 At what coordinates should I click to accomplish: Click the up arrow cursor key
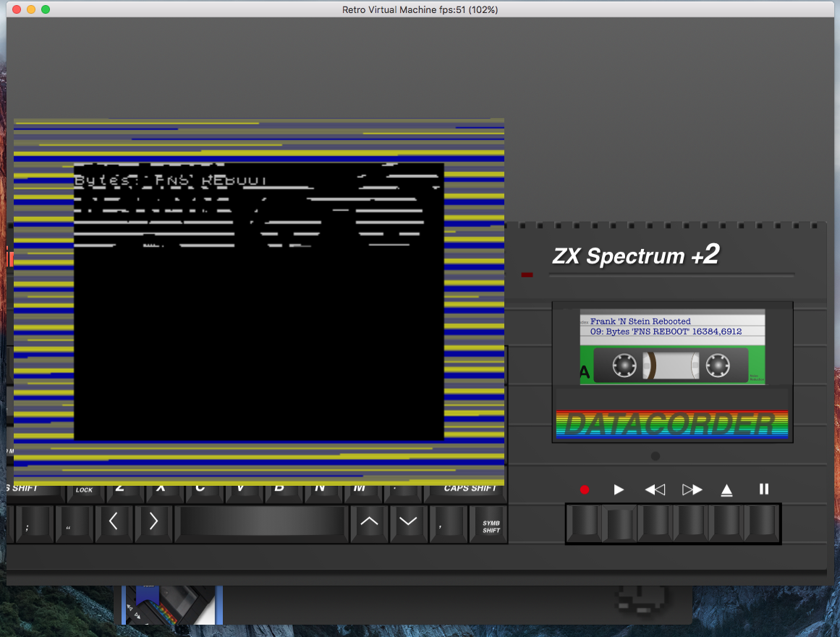369,524
